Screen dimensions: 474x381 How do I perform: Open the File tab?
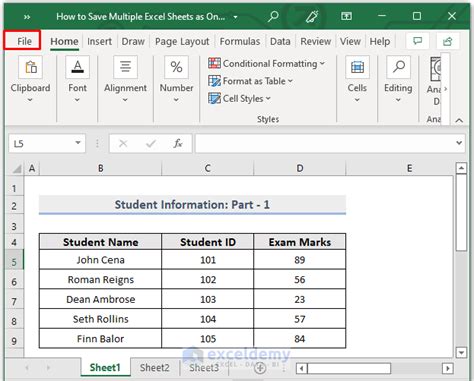pyautogui.click(x=24, y=41)
